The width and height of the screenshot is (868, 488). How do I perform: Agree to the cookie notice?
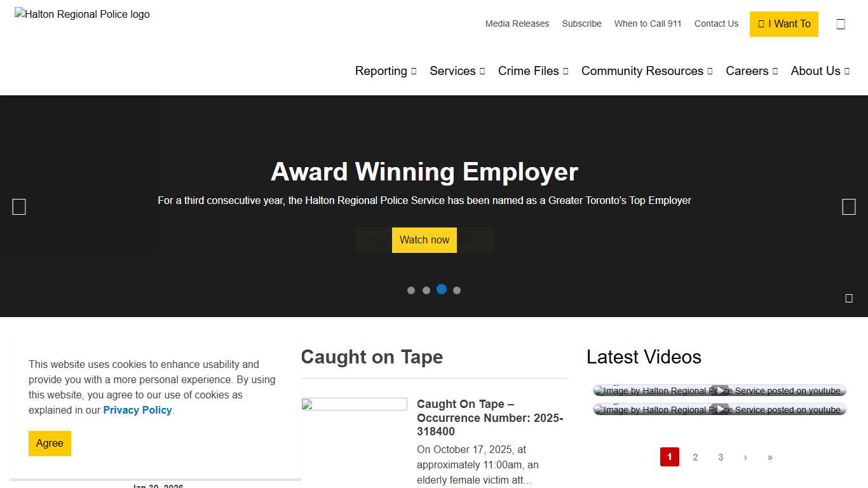(x=50, y=444)
